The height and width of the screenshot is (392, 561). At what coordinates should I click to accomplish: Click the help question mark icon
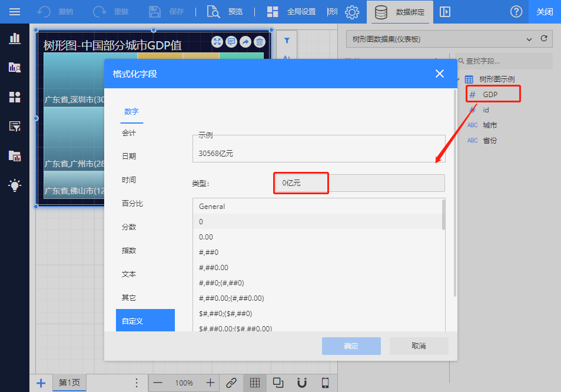point(516,12)
